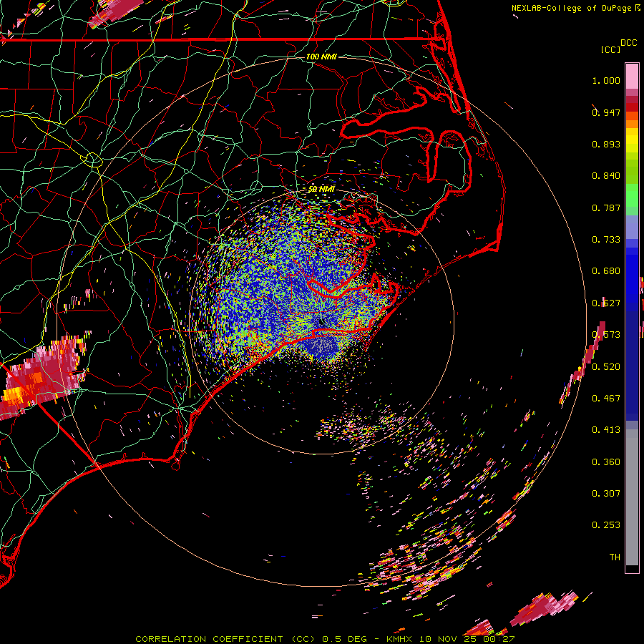Click the [CC] units label
The image size is (644, 644).
[x=610, y=49]
